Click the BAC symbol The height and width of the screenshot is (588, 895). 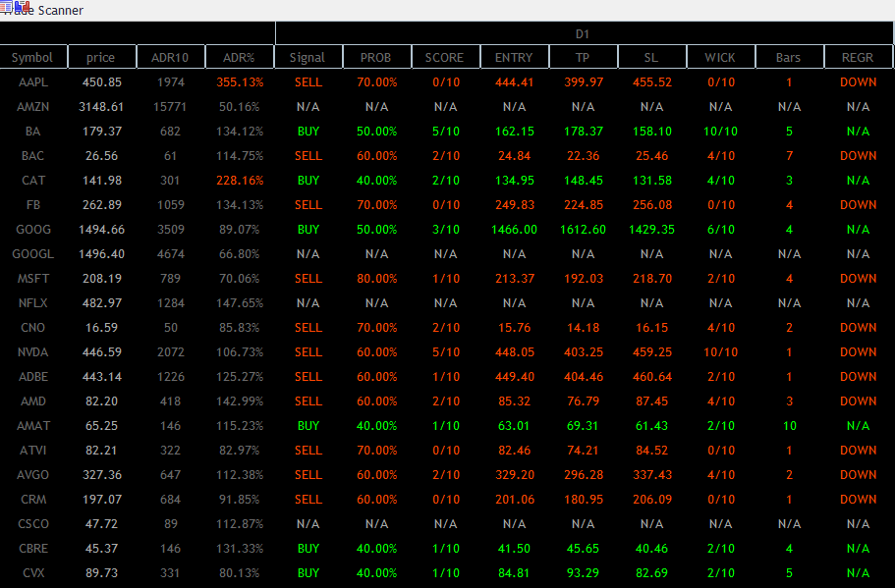[x=33, y=156]
